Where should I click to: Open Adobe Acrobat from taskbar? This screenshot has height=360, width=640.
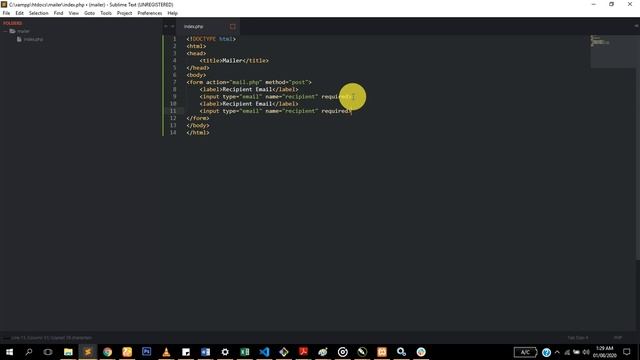303,352
